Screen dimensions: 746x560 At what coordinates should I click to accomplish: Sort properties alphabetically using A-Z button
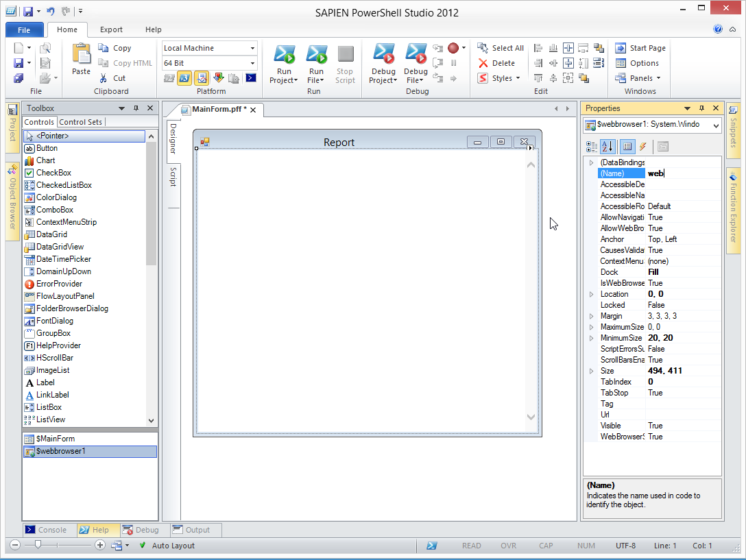607,146
